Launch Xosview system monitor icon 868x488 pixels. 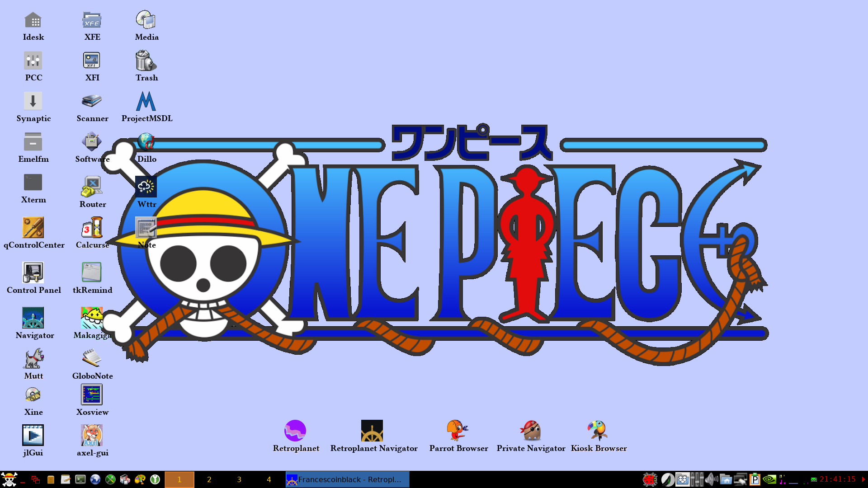92,394
